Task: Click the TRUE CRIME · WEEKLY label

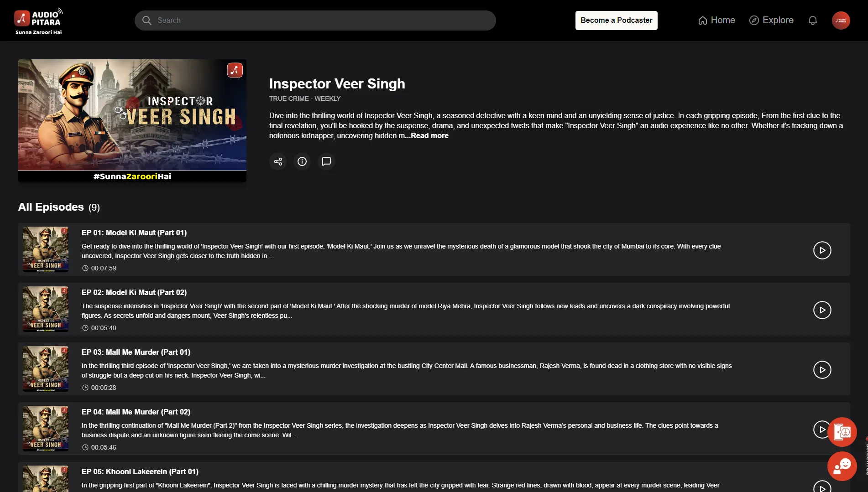Action: pyautogui.click(x=305, y=98)
